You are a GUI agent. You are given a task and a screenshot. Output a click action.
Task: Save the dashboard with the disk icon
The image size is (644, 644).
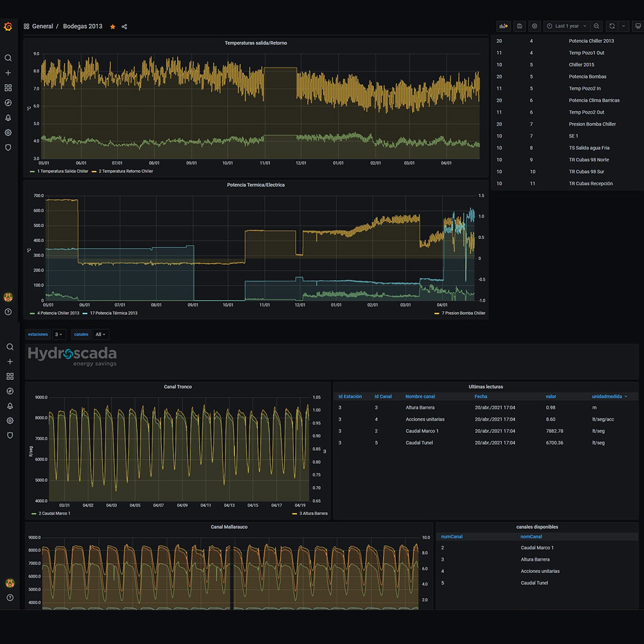519,26
